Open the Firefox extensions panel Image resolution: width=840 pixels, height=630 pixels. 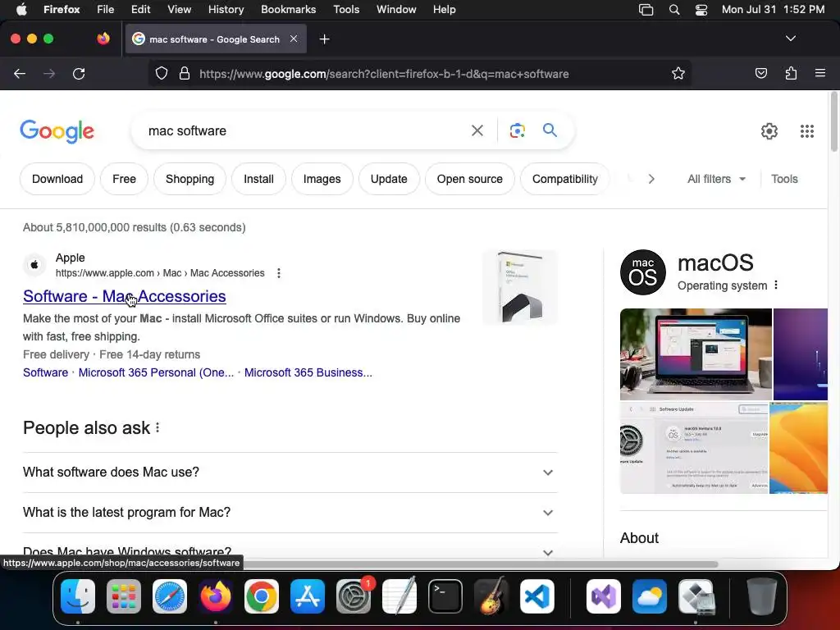[x=791, y=74]
